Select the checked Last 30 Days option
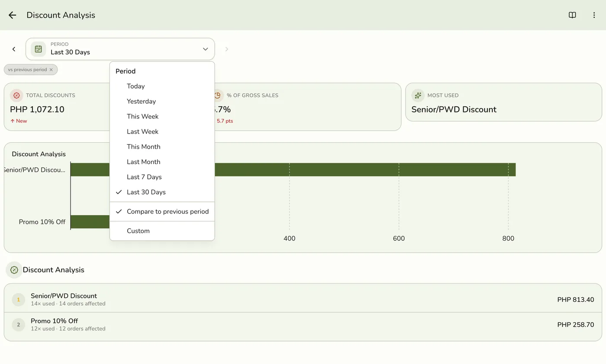Screen dimensions: 606x364 (162, 192)
